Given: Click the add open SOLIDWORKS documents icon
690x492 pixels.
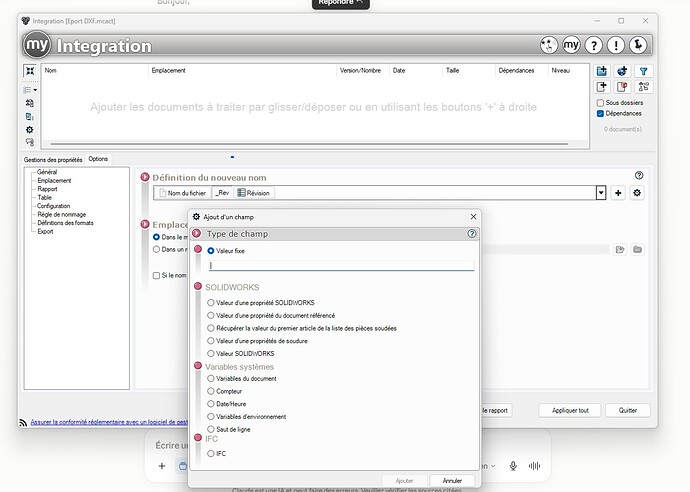Looking at the screenshot, I should tap(622, 71).
